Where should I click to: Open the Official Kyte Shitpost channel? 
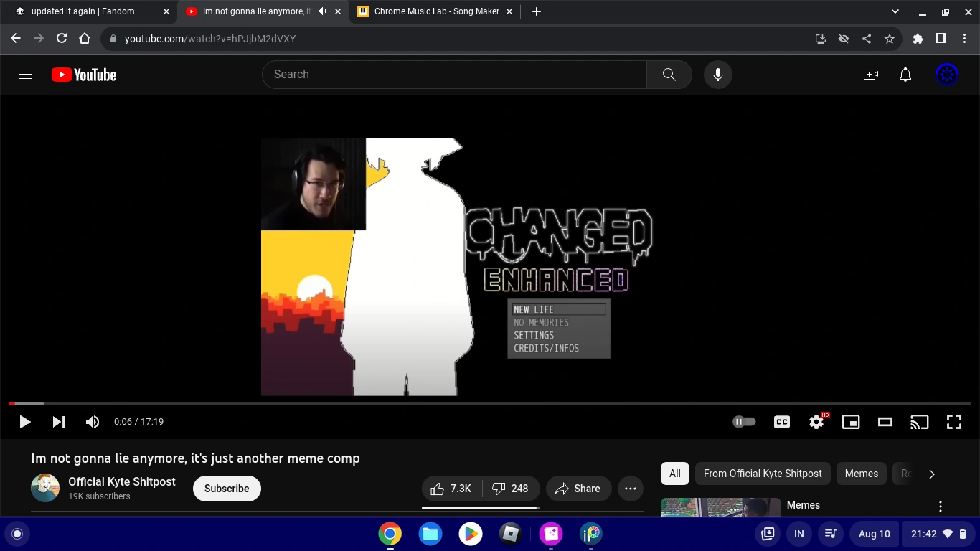point(121,481)
